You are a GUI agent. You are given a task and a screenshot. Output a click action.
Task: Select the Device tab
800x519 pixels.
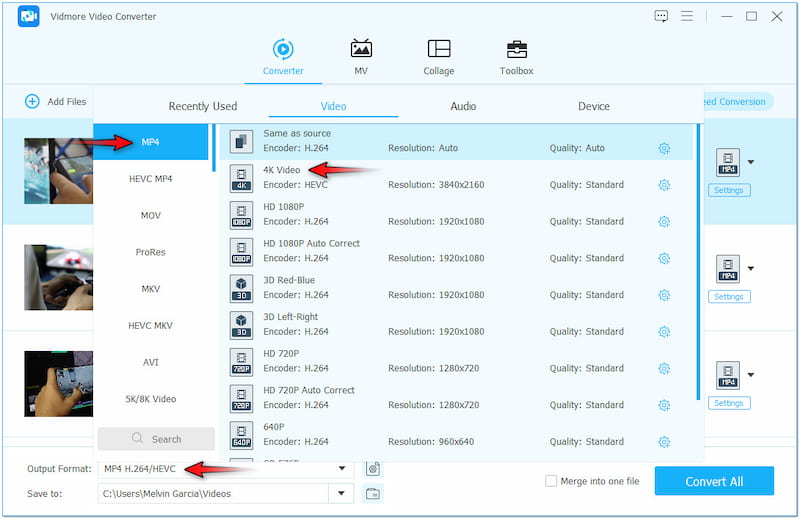pos(593,106)
